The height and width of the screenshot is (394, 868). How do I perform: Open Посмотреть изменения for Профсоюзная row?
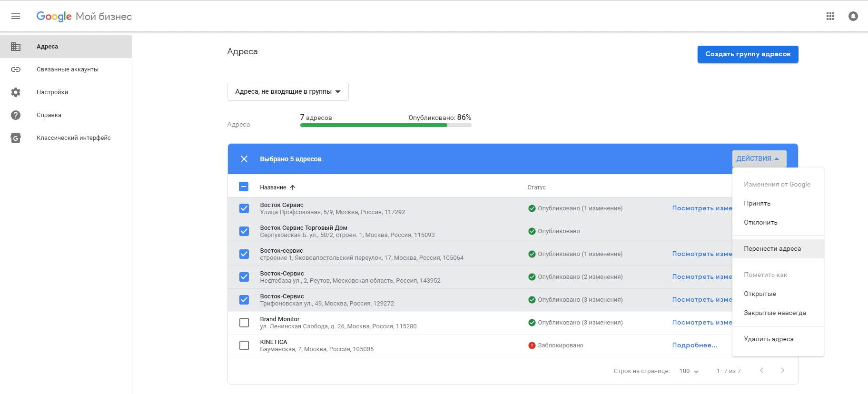(x=702, y=208)
